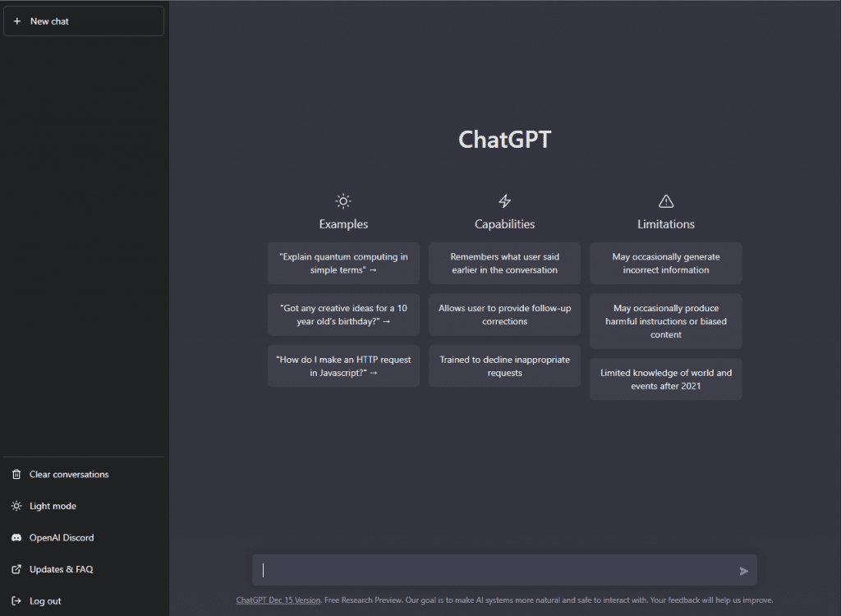Click the sun icon beside Light mode

click(x=16, y=506)
